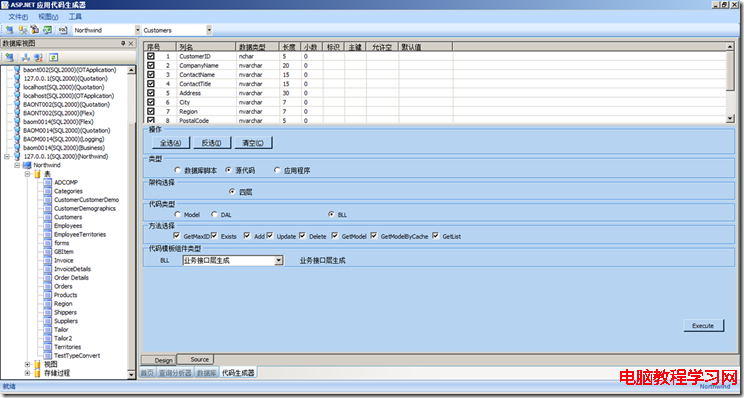The height and width of the screenshot is (398, 744).
Task: Click tree scrollbar down arrow
Action: coord(132,375)
